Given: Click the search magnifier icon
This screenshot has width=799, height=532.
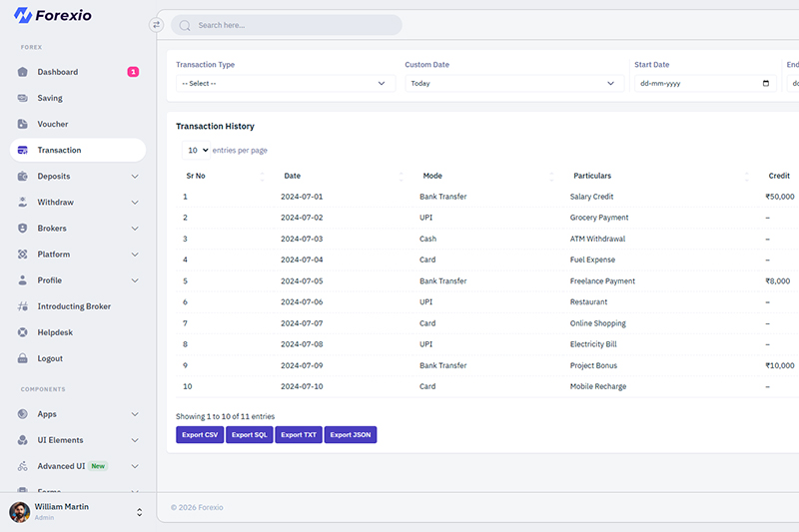Looking at the screenshot, I should [x=185, y=25].
